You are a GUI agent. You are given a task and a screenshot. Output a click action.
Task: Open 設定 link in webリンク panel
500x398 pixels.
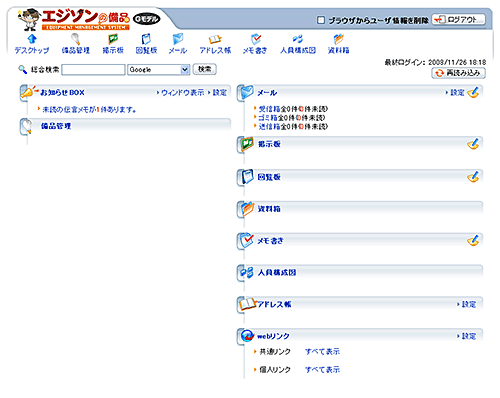pos(469,336)
